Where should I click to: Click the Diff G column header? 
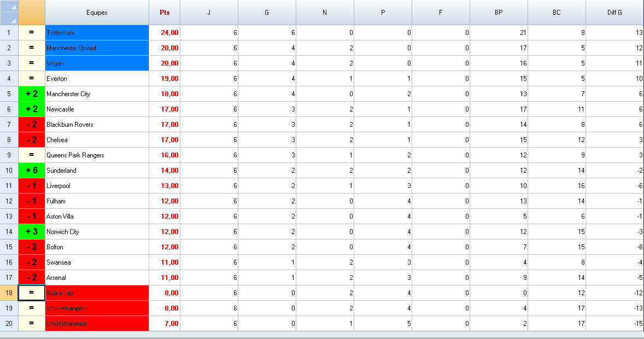pos(614,13)
